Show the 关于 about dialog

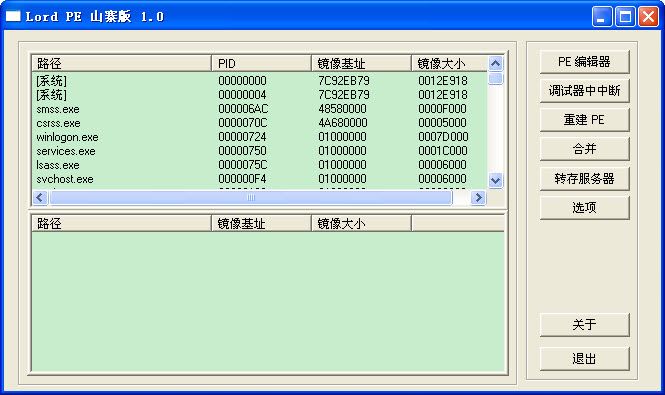tap(584, 325)
